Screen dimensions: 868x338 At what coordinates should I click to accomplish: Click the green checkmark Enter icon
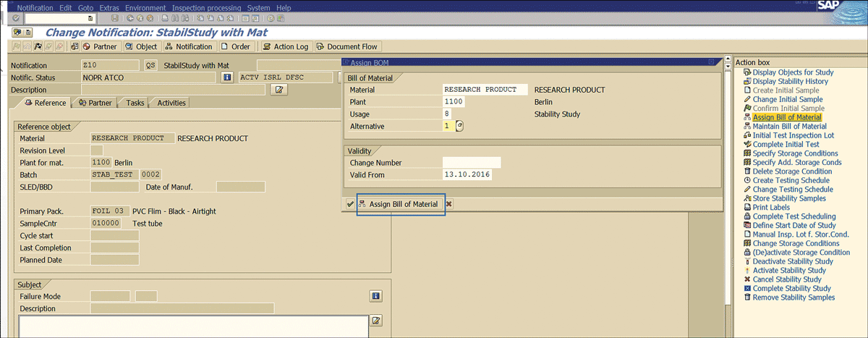tap(16, 17)
